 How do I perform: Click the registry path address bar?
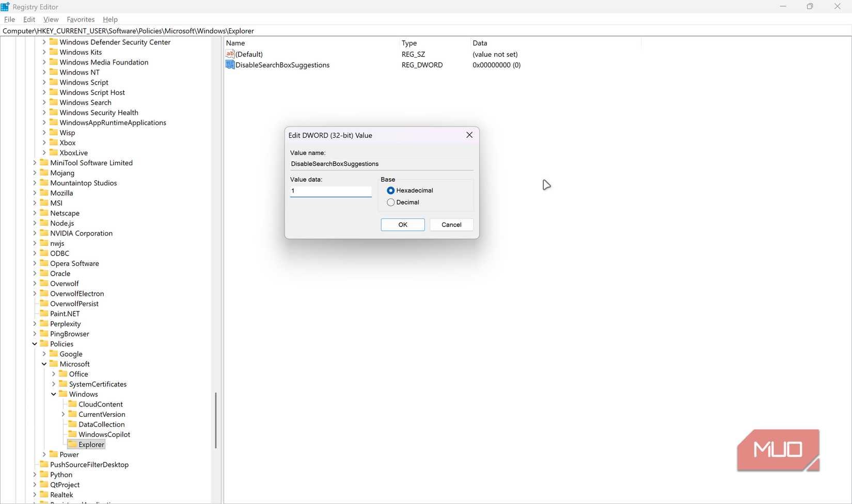click(x=425, y=30)
